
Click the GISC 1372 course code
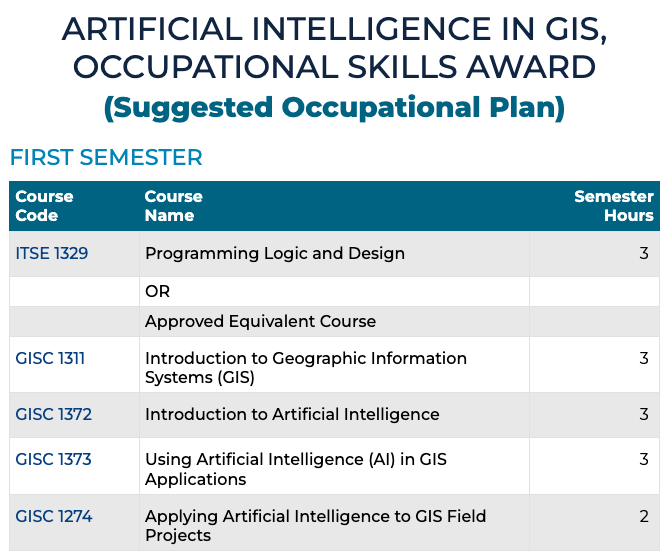point(53,414)
